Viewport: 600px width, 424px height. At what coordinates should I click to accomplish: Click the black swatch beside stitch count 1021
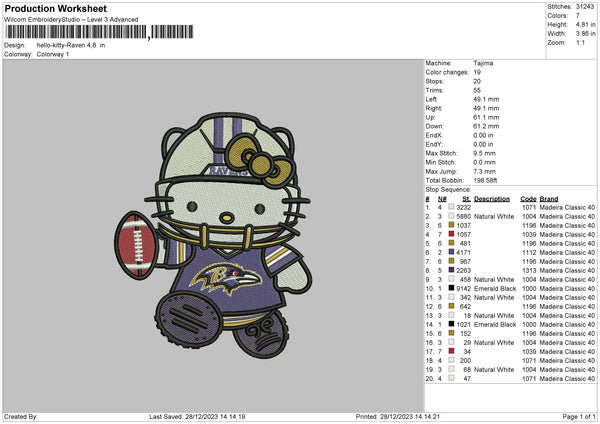click(452, 324)
